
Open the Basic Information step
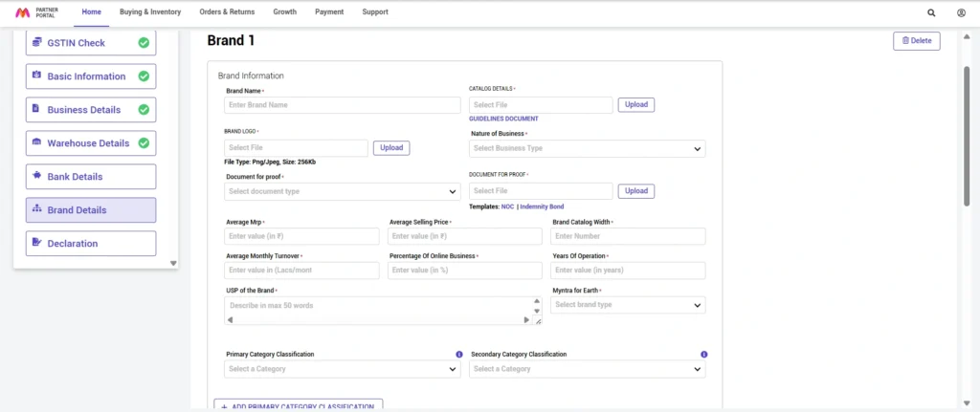tap(91, 76)
